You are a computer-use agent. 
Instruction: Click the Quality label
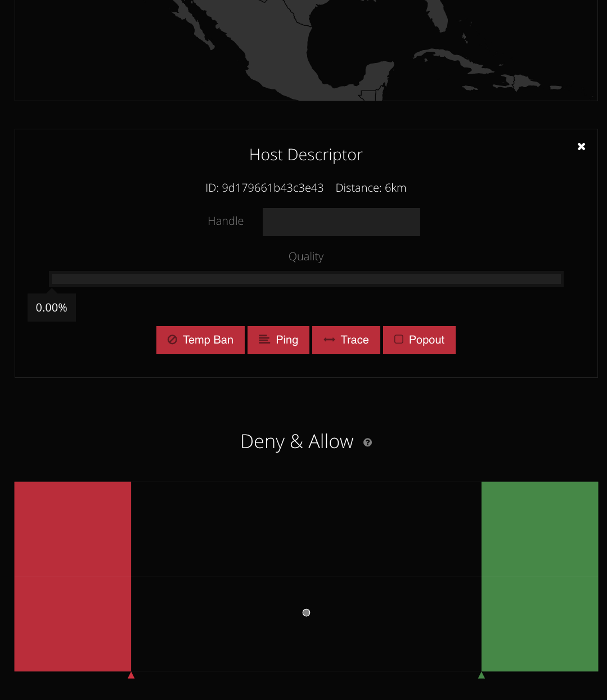306,256
